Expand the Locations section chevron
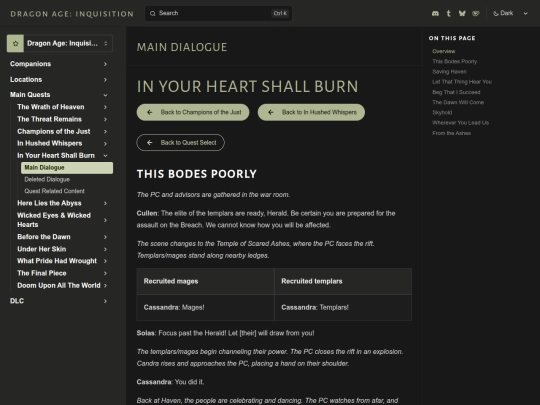 click(x=105, y=80)
